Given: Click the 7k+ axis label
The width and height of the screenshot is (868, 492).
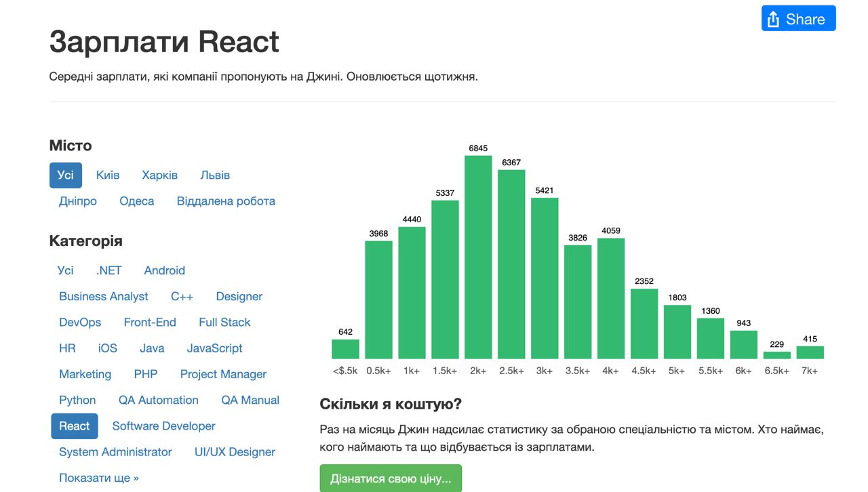Looking at the screenshot, I should pyautogui.click(x=810, y=371).
